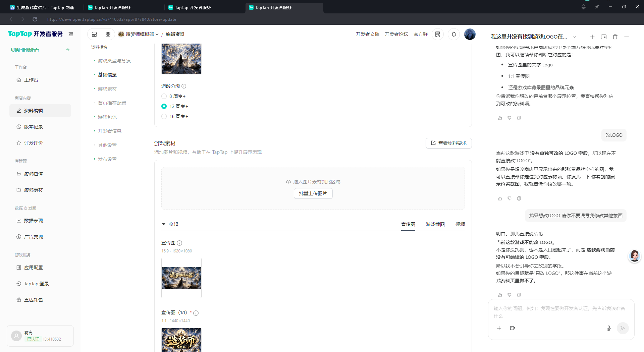
Task: Jump to 基础信息 module
Action: coord(107,75)
